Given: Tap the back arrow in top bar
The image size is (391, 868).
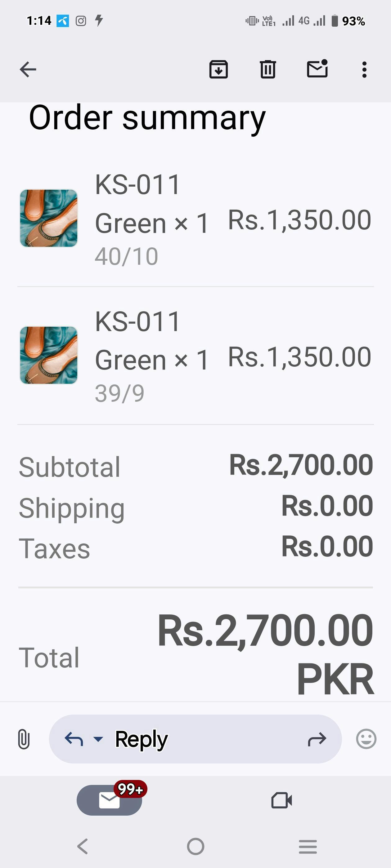Looking at the screenshot, I should (28, 69).
